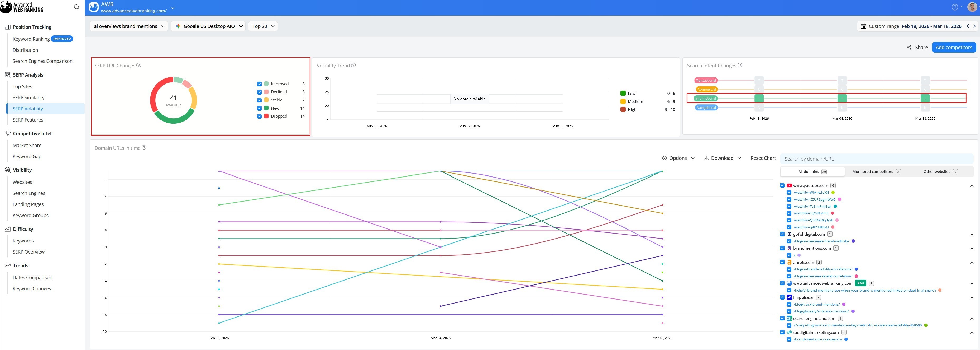Switch to Monitored competitors tab
Image resolution: width=980 pixels, height=350 pixels.
[x=876, y=172]
